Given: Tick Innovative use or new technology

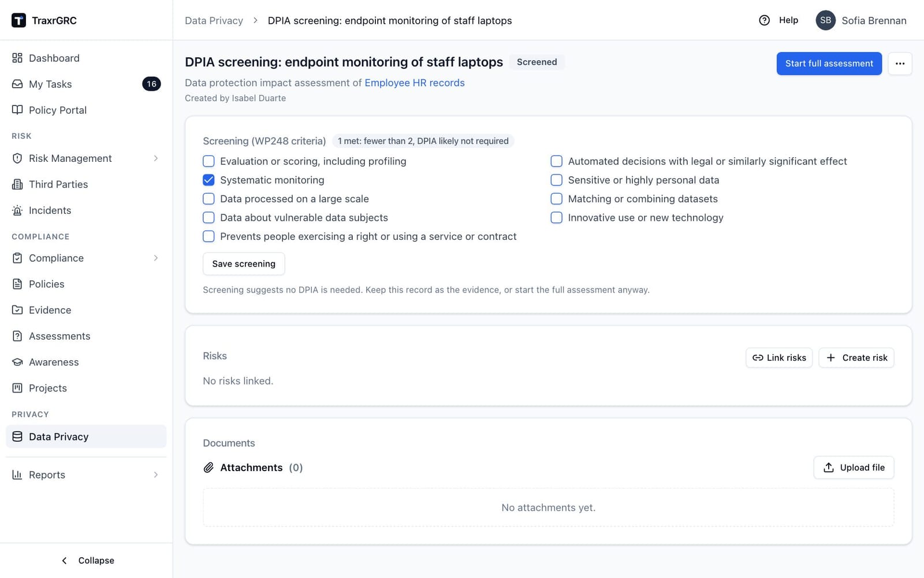Looking at the screenshot, I should point(556,217).
